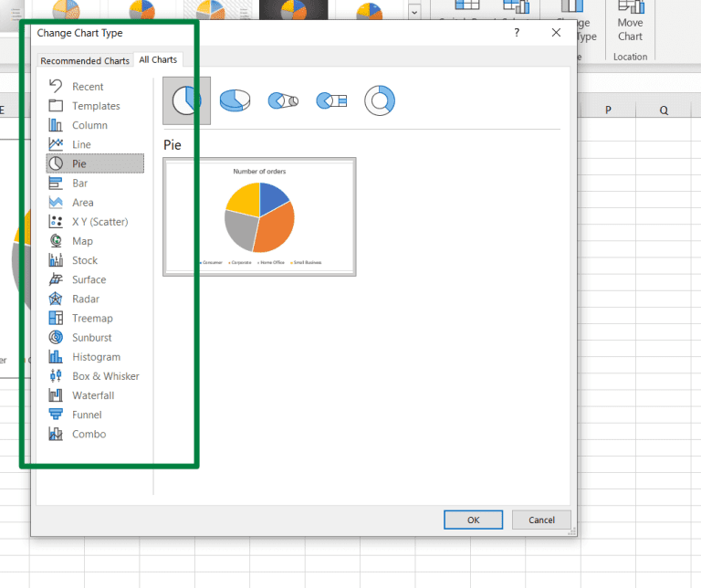Image resolution: width=701 pixels, height=588 pixels.
Task: Choose the Histogram chart icon
Action: pyautogui.click(x=56, y=356)
